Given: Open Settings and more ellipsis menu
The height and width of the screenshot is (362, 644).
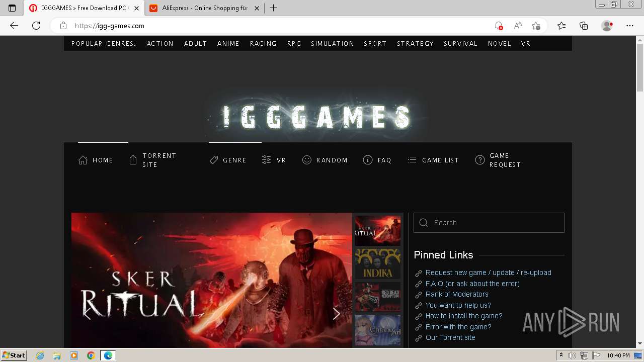Looking at the screenshot, I should click(630, 26).
